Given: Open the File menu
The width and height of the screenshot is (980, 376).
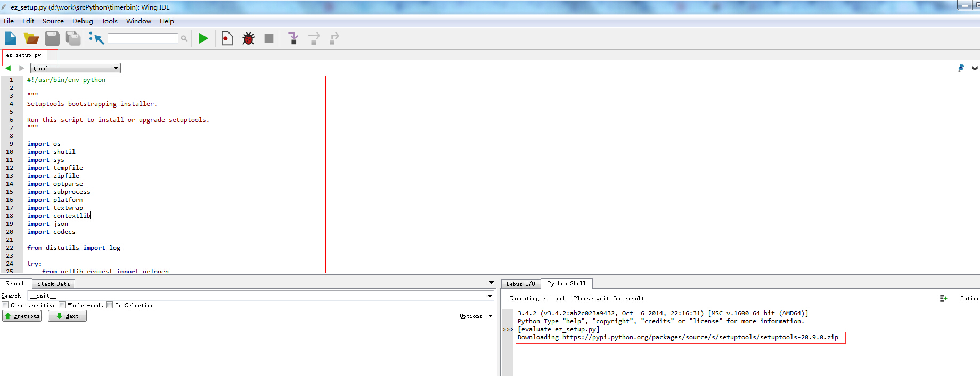Looking at the screenshot, I should point(9,21).
